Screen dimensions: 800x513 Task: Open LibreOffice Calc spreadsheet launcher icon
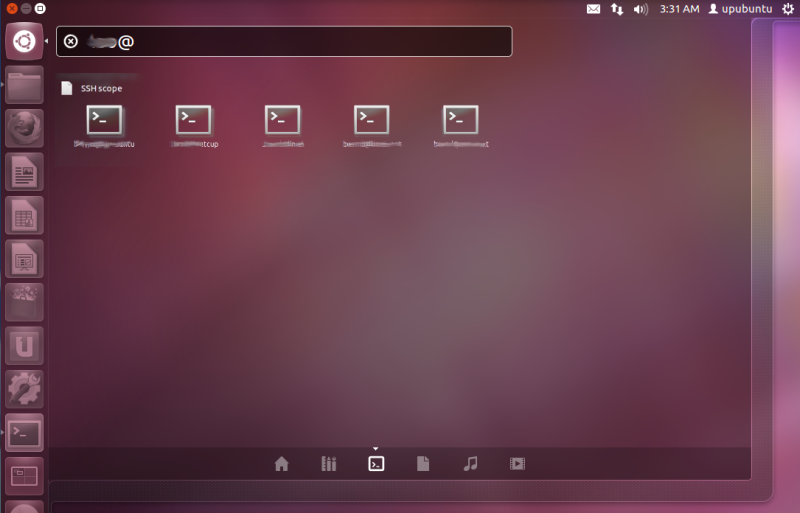click(24, 215)
